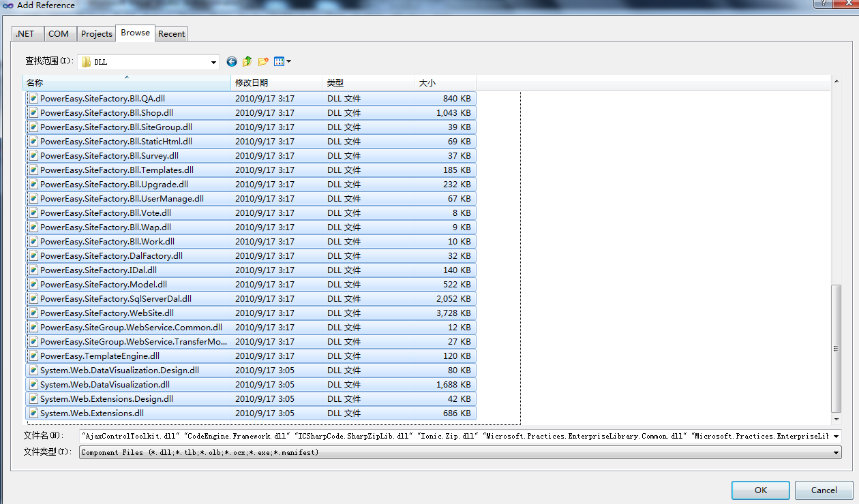Viewport: 859px width, 504px height.
Task: Switch to the .NET tab
Action: (25, 34)
